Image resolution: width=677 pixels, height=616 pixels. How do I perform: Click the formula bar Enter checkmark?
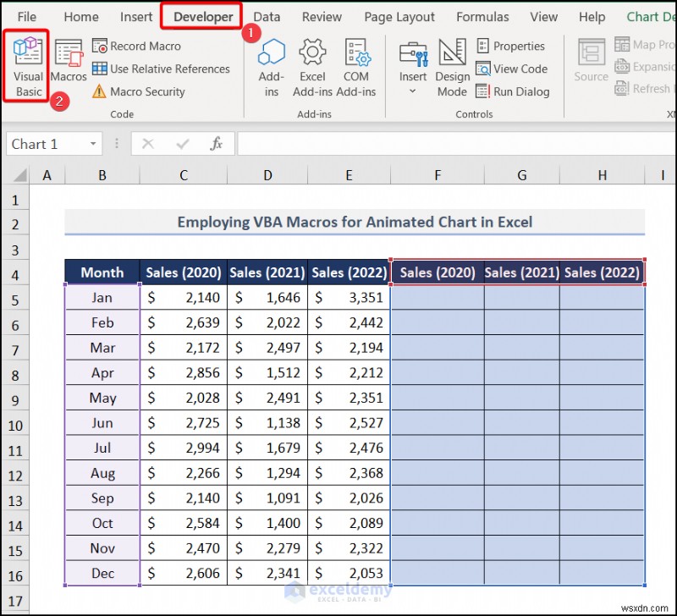[x=183, y=144]
